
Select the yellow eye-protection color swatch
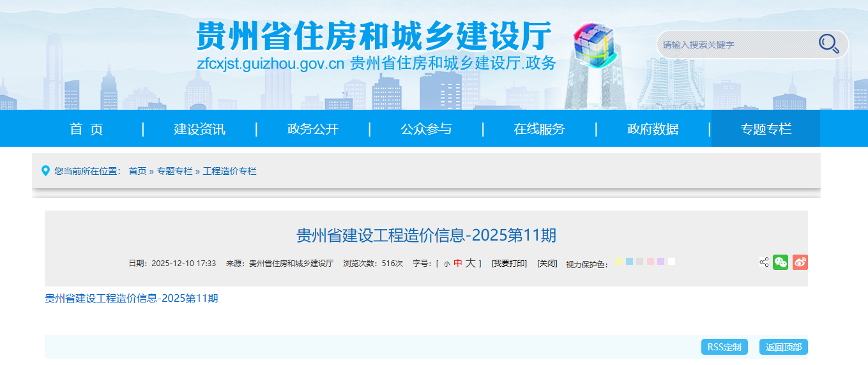click(x=618, y=261)
